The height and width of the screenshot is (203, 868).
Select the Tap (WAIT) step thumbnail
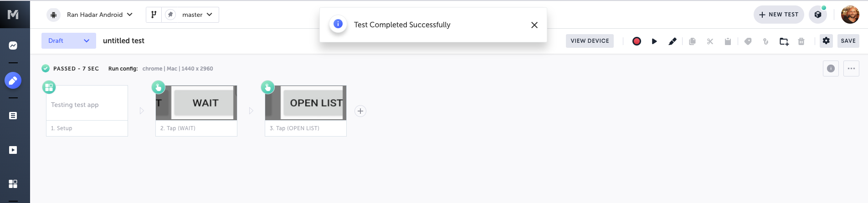[x=196, y=103]
